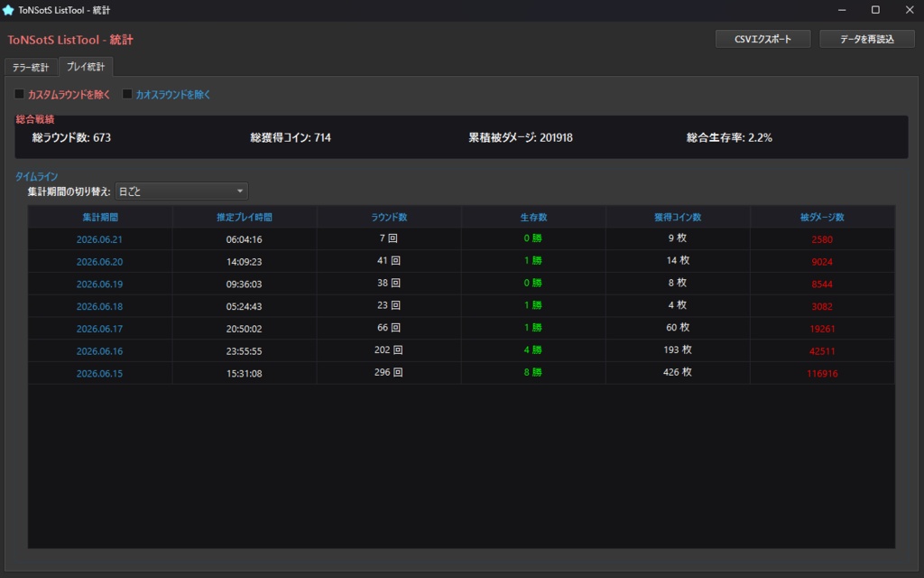Click the 426 枚 coins cell
Viewport: 924px width, 578px height.
point(678,373)
